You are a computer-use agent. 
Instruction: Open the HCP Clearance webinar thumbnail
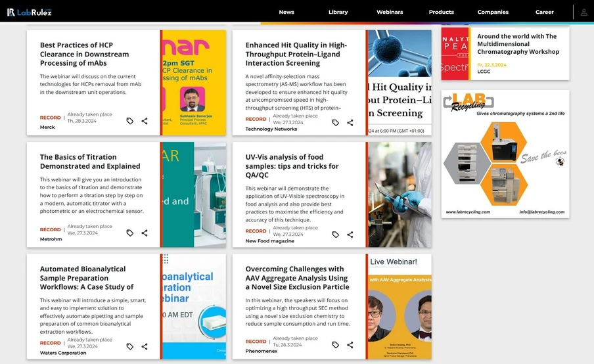(193, 83)
